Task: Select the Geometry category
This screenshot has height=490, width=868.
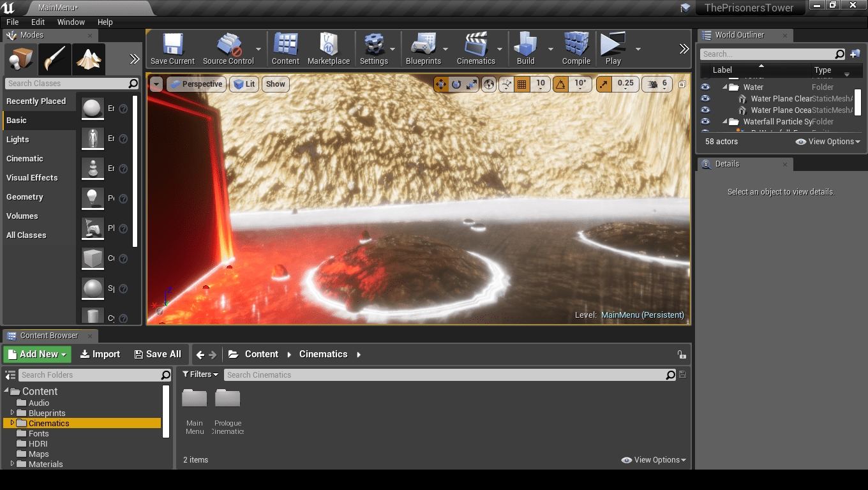Action: pyautogui.click(x=39, y=197)
